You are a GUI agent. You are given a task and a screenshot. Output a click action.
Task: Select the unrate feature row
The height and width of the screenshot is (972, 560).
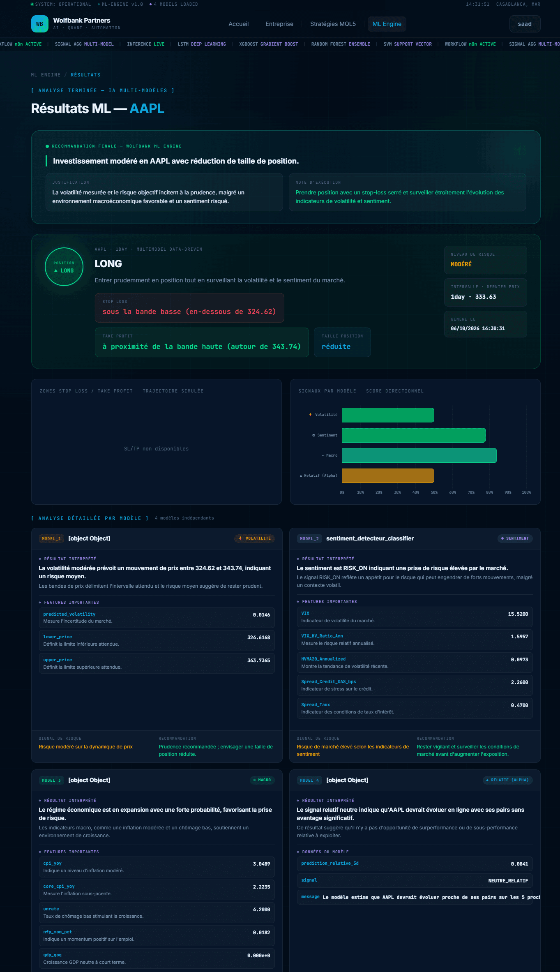tap(157, 912)
